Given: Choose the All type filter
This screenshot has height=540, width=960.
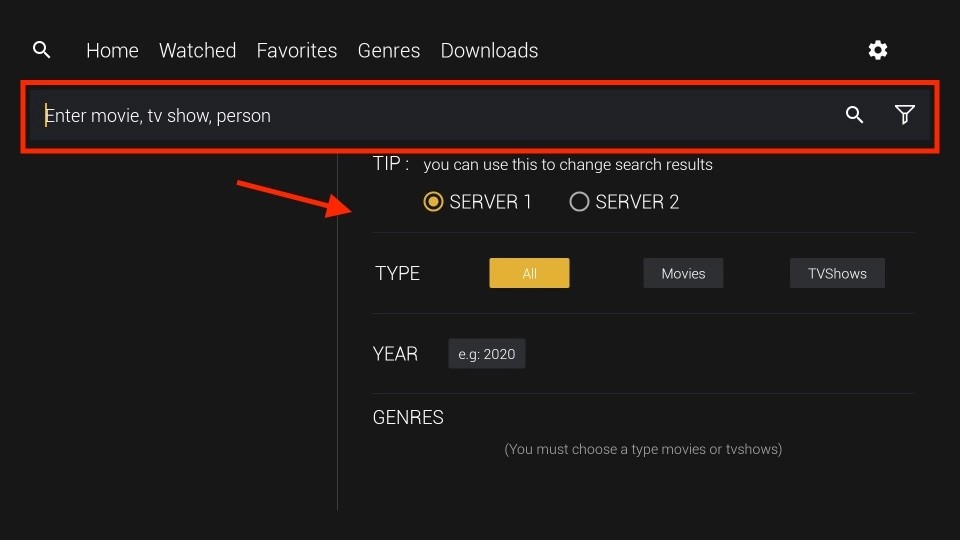Looking at the screenshot, I should click(x=529, y=273).
